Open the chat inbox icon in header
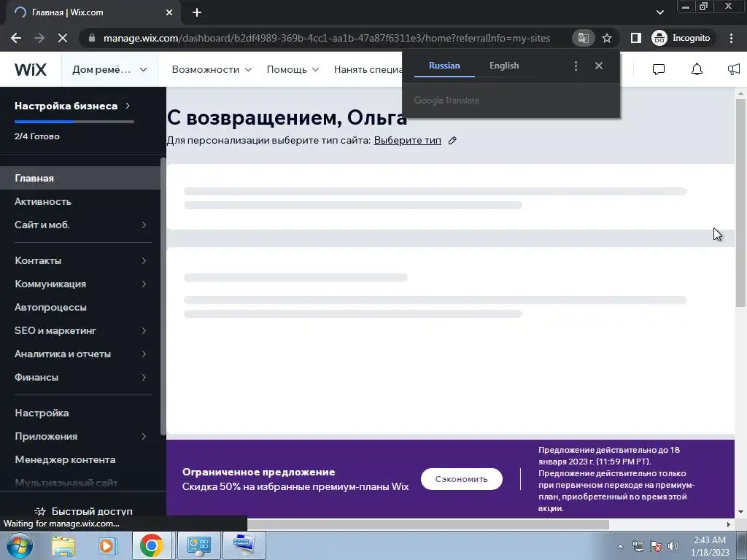 coord(659,69)
